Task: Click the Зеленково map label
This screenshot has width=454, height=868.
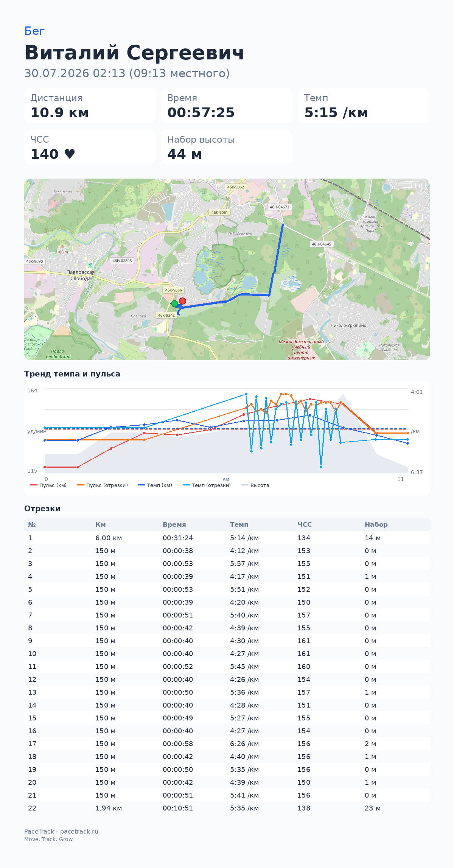Action: 63,192
